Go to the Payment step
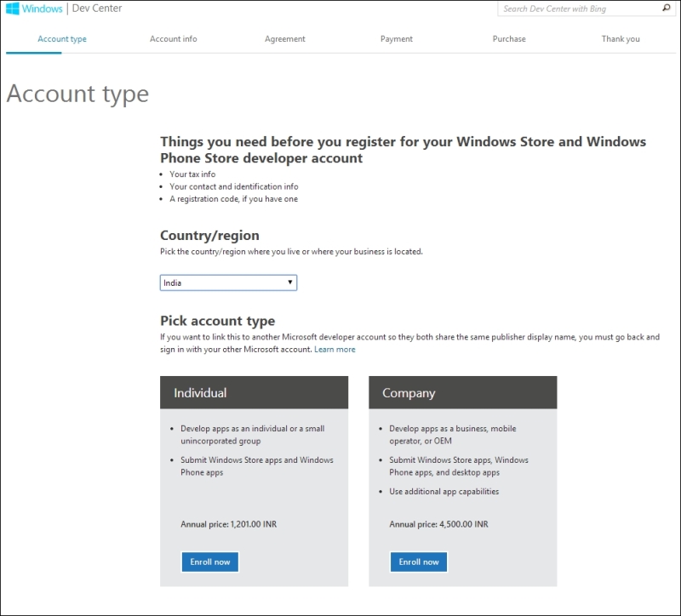This screenshot has width=681, height=616. (x=397, y=39)
